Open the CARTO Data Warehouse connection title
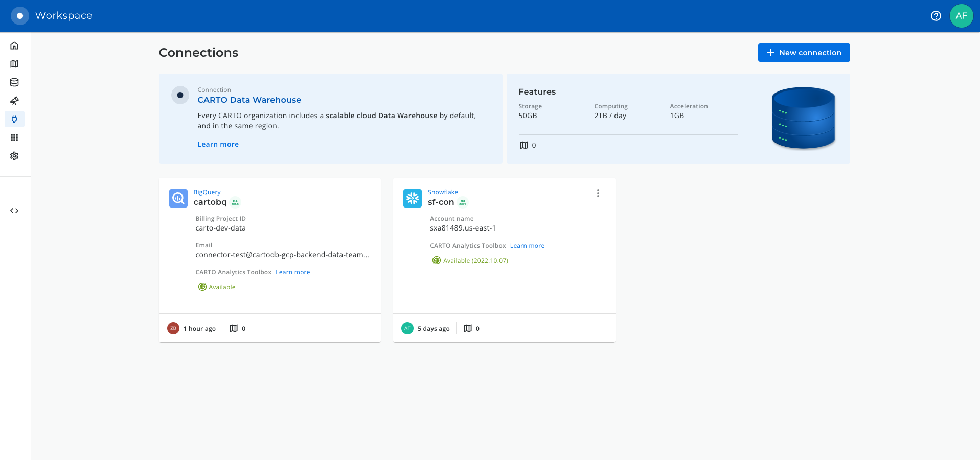Viewport: 980px width, 460px height. click(x=249, y=100)
